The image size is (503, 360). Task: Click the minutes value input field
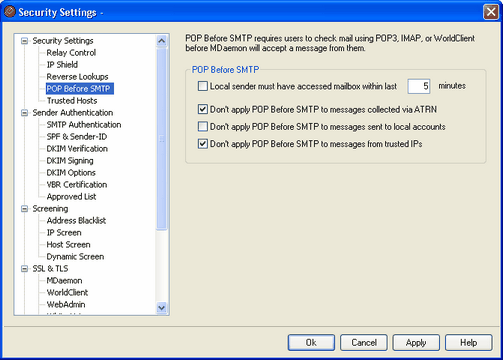(x=419, y=86)
